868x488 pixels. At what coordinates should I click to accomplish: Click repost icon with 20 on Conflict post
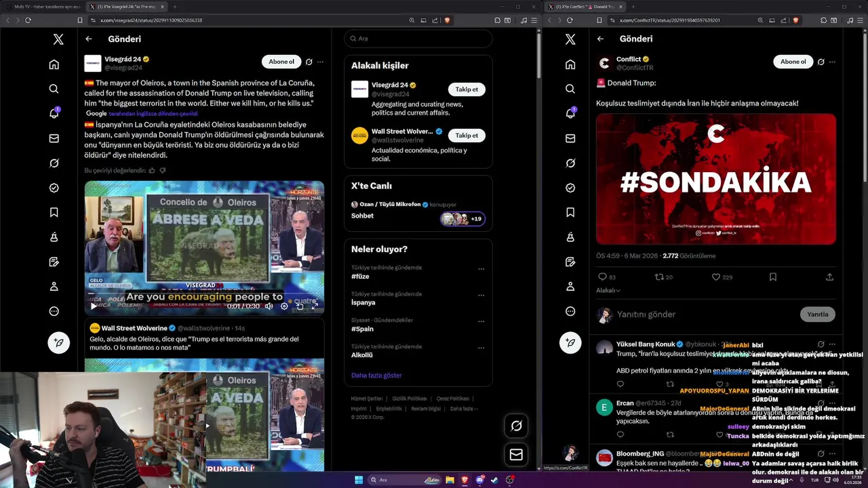coord(658,277)
